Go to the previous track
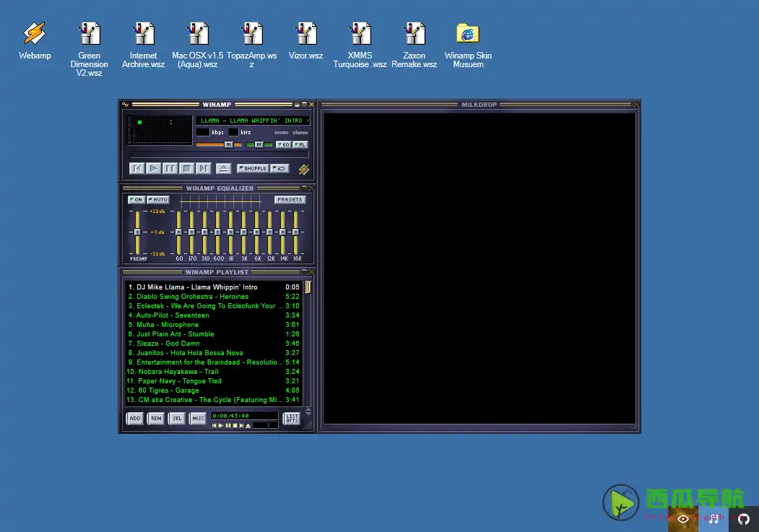This screenshot has height=532, width=759. tap(136, 168)
